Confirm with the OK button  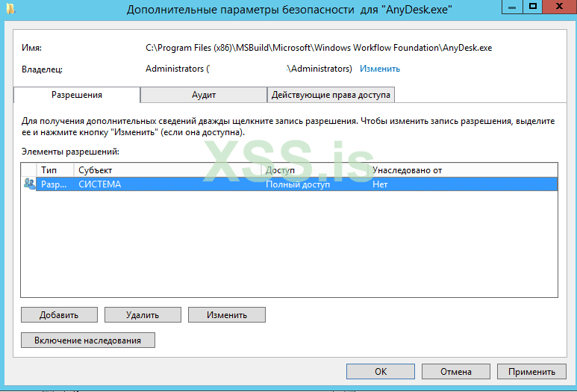pyautogui.click(x=381, y=372)
